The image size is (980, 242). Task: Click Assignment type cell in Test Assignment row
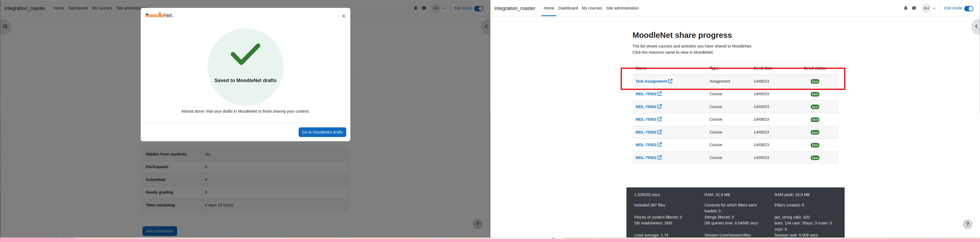(x=720, y=82)
